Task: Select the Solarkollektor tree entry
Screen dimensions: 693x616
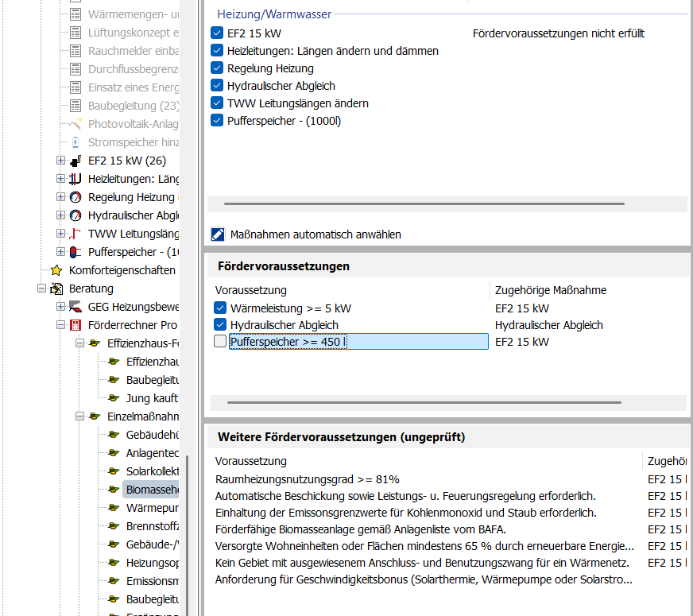Action: pyautogui.click(x=152, y=471)
